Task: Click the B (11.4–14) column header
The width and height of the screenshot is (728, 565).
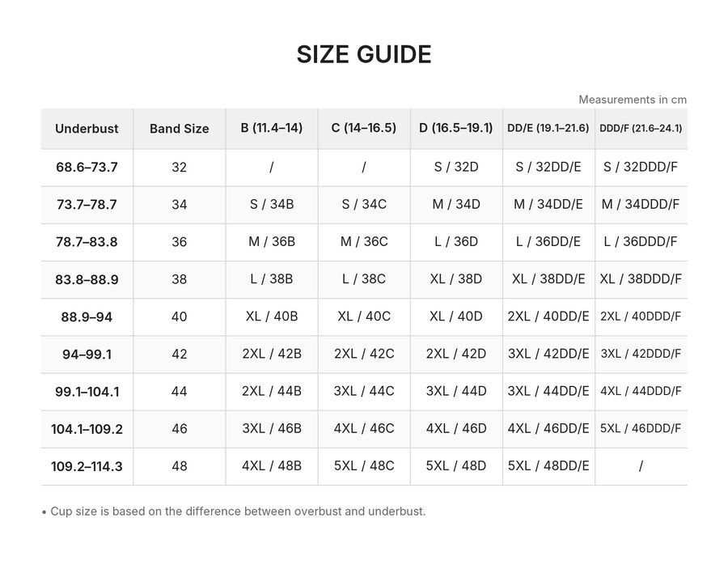Action: (x=272, y=128)
